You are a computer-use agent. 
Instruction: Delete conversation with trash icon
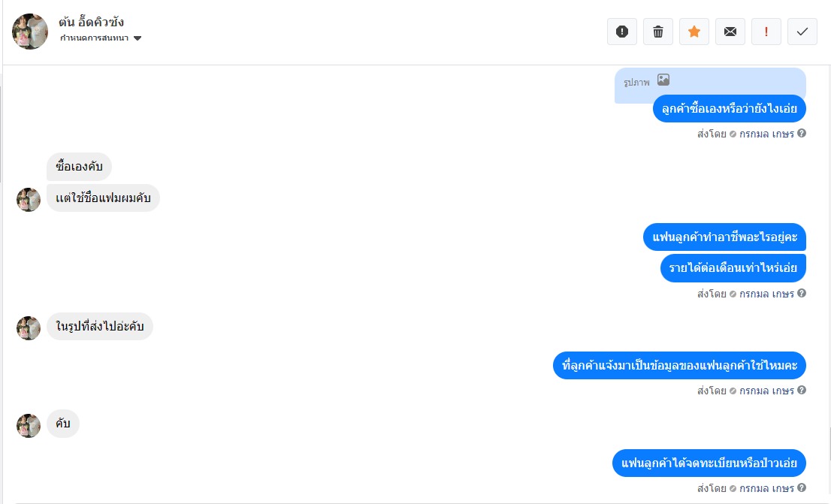point(657,32)
